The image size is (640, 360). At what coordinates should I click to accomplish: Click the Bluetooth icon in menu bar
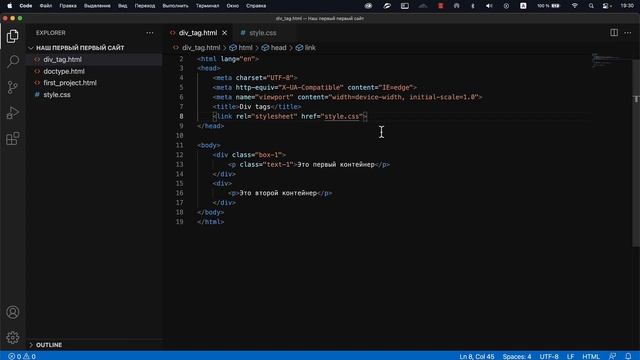coord(473,6)
